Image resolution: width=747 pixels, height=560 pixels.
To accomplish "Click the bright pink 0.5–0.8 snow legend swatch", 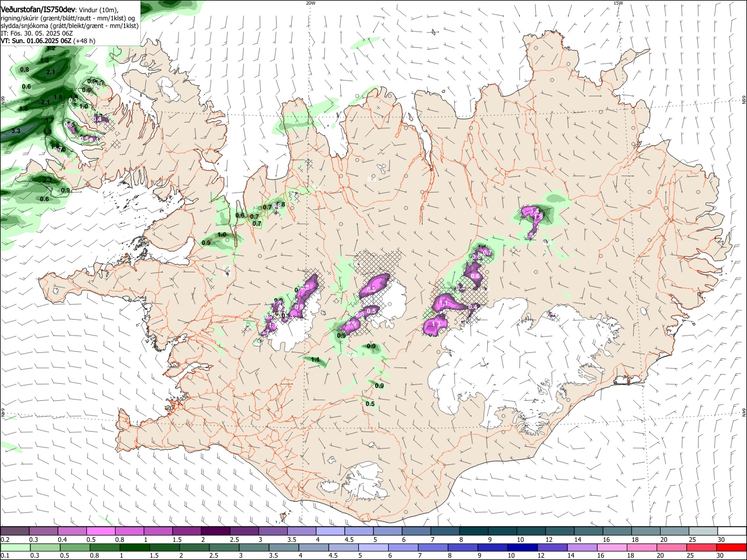I will 100,531.
